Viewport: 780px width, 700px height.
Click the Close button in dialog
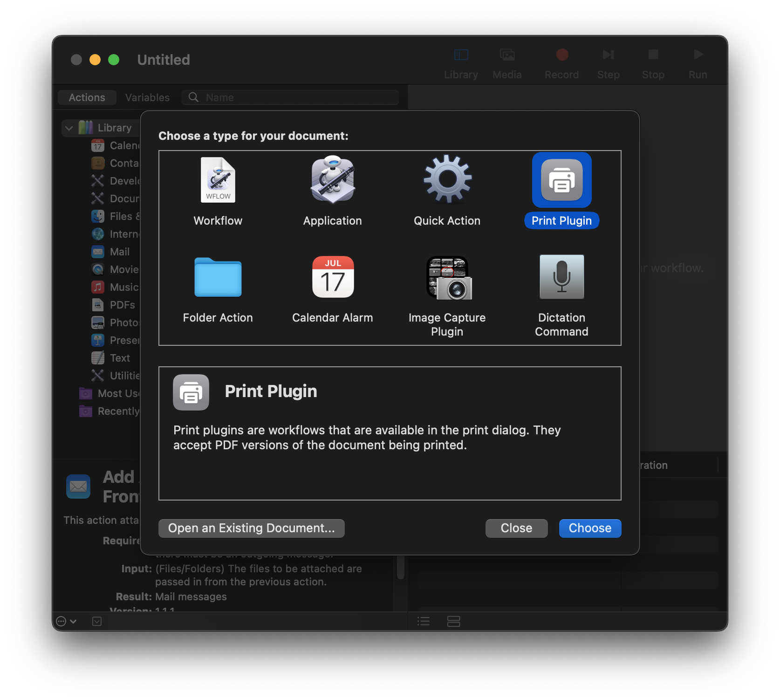(516, 528)
